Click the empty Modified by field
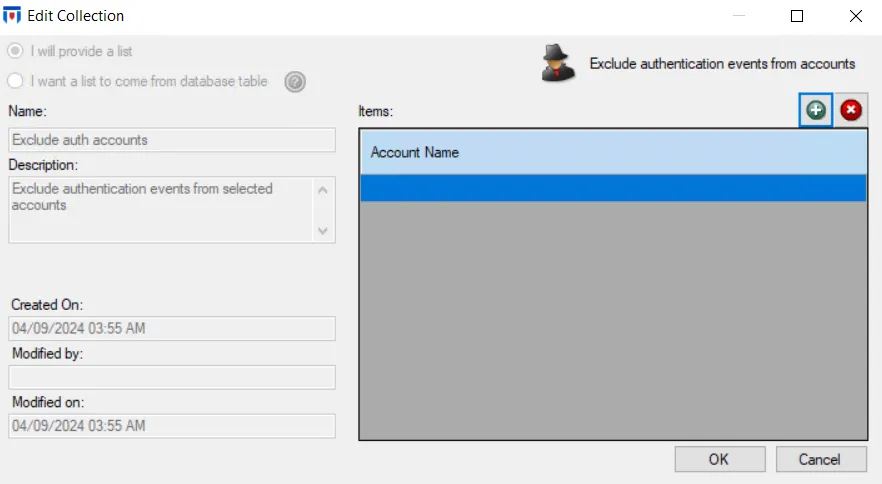 click(172, 377)
